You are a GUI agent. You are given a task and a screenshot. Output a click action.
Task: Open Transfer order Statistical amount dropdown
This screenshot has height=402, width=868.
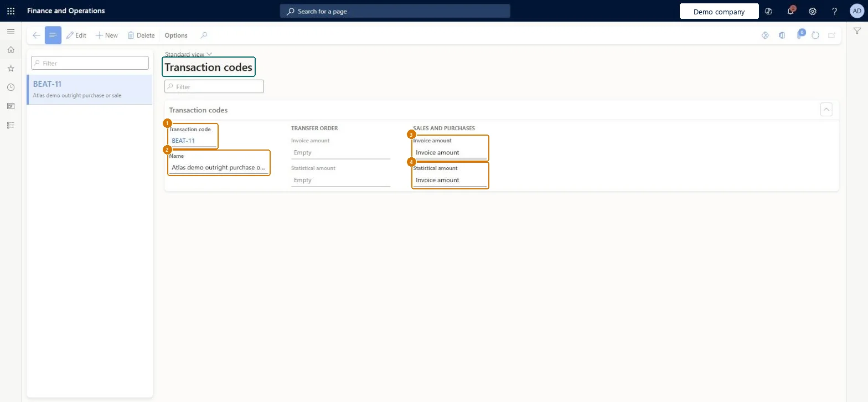(x=340, y=180)
